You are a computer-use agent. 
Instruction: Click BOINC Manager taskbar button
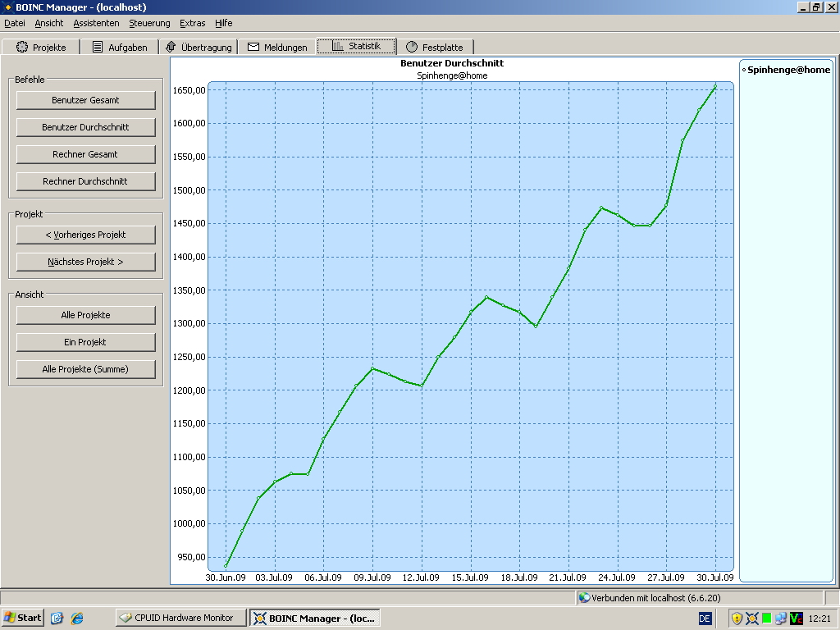315,618
